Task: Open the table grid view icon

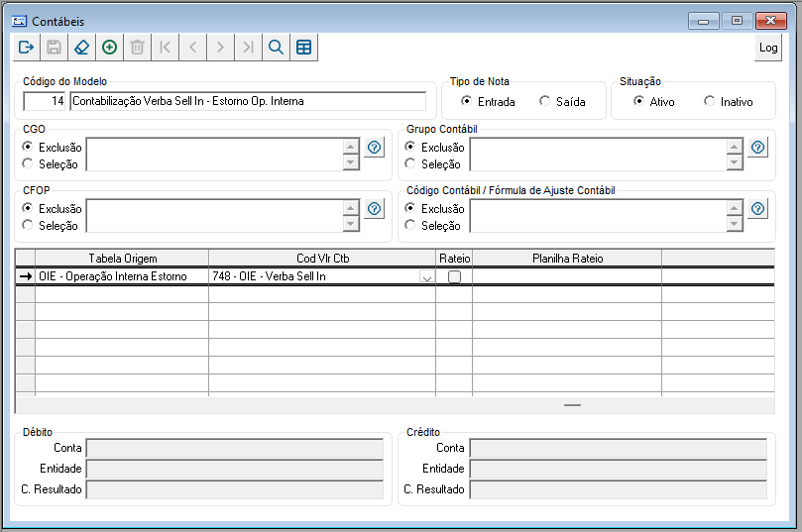Action: point(303,48)
